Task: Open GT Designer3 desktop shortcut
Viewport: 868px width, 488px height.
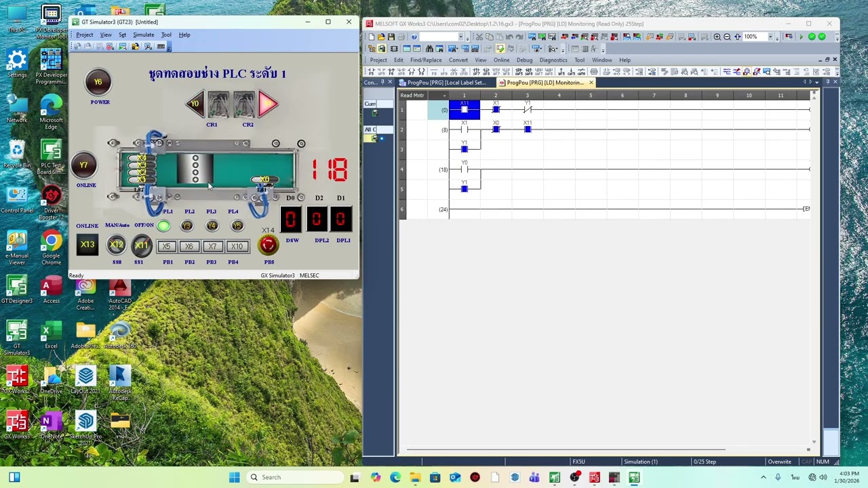Action: pyautogui.click(x=16, y=289)
